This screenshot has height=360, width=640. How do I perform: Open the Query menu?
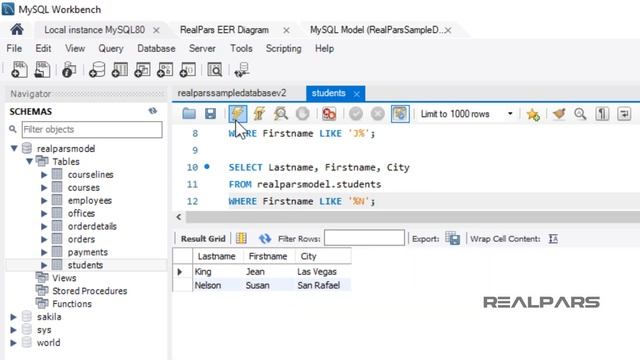(x=111, y=48)
